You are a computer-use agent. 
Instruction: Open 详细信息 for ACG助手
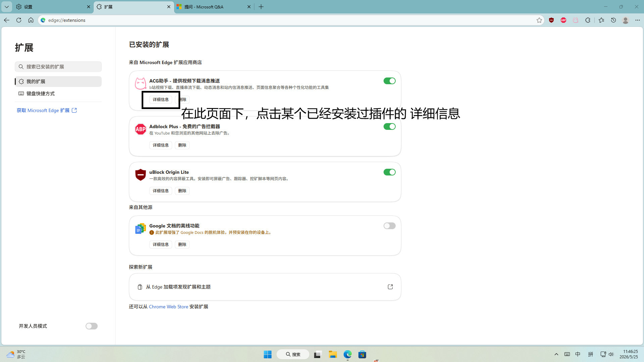click(161, 100)
